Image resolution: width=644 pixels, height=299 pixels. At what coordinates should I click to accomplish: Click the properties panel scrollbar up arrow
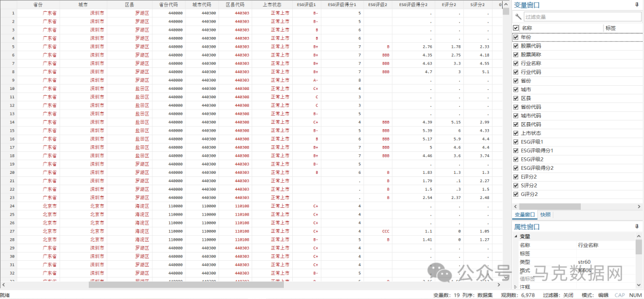click(x=639, y=236)
